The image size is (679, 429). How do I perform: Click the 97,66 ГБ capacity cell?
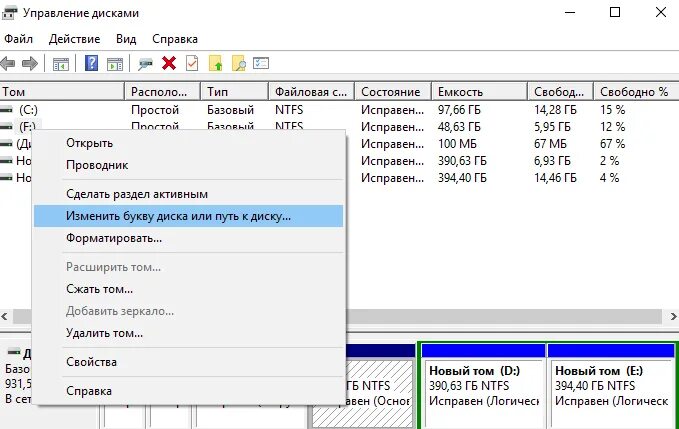[459, 110]
